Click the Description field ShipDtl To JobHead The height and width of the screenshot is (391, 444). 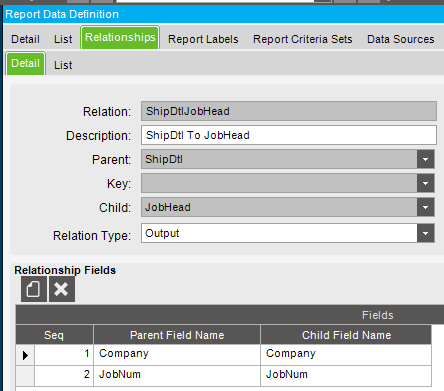coord(289,135)
